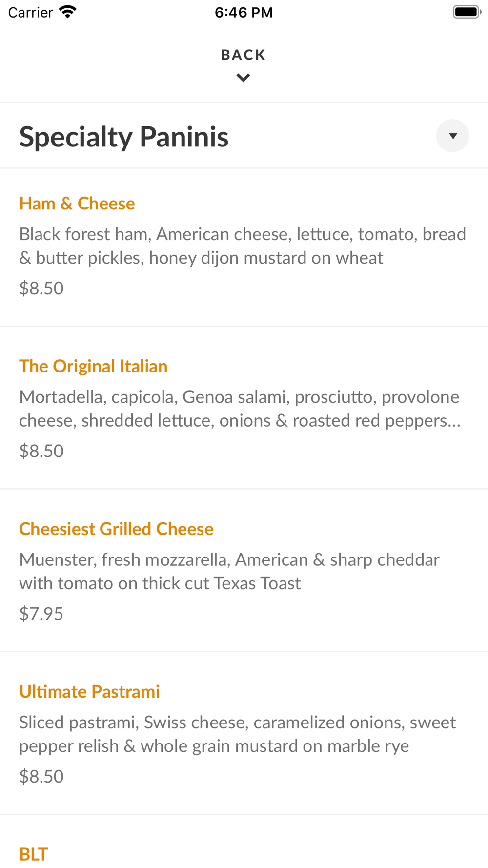
Task: Click the Sliced pastrami description text
Action: click(238, 734)
